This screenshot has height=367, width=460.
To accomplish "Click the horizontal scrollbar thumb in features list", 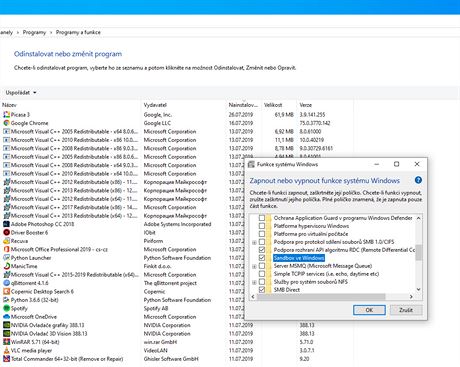I will click(321, 297).
